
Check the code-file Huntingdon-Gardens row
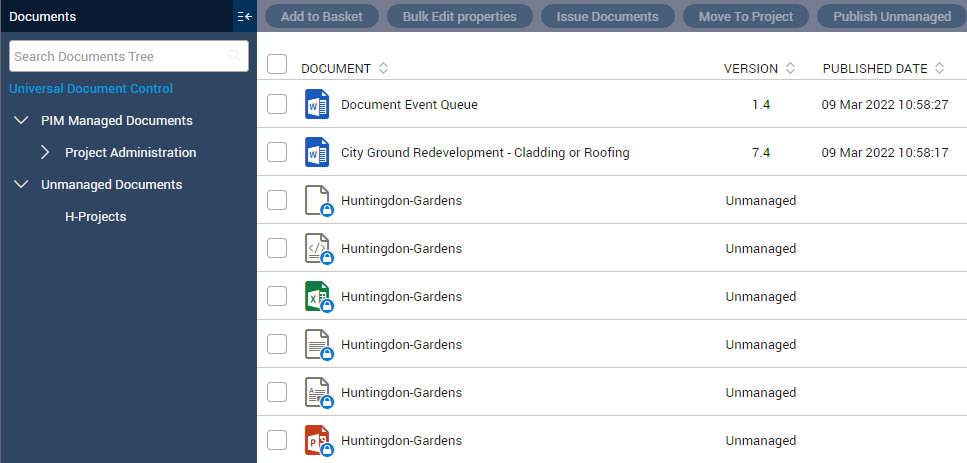point(277,248)
